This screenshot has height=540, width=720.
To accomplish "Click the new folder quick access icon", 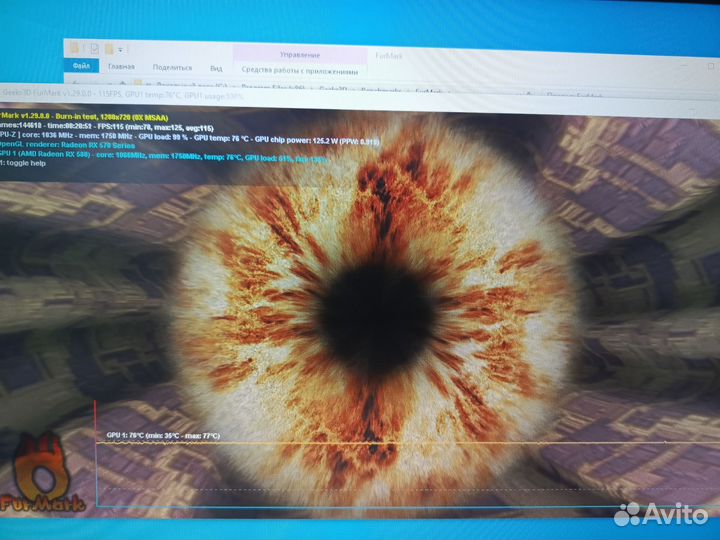I will [109, 49].
